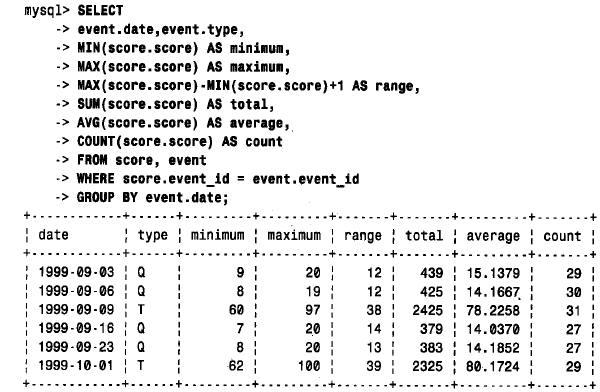Click range value '14' in the 1999-09-16 row
Screen dimensions: 600x392
point(374,329)
